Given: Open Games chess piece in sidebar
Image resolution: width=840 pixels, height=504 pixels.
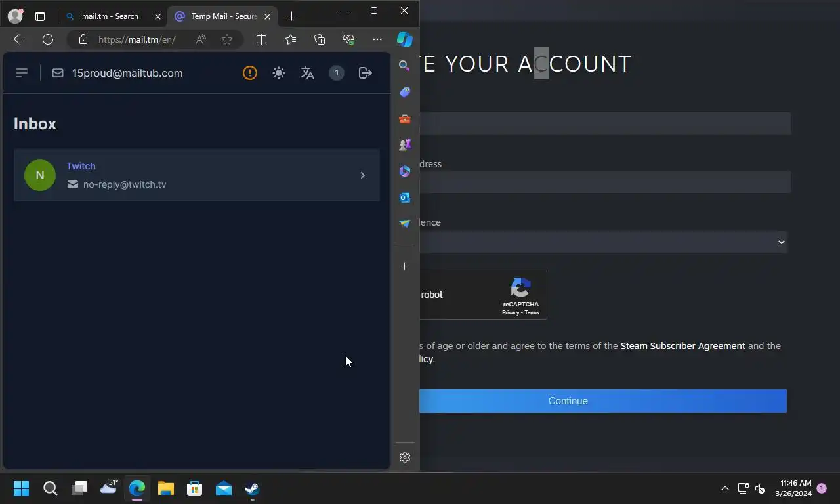Looking at the screenshot, I should coord(405,144).
